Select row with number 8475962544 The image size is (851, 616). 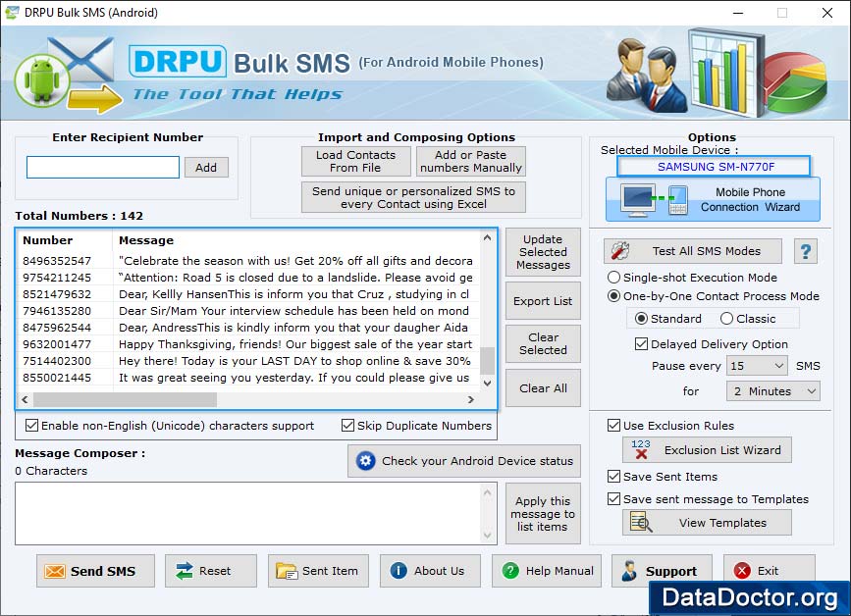[x=249, y=328]
